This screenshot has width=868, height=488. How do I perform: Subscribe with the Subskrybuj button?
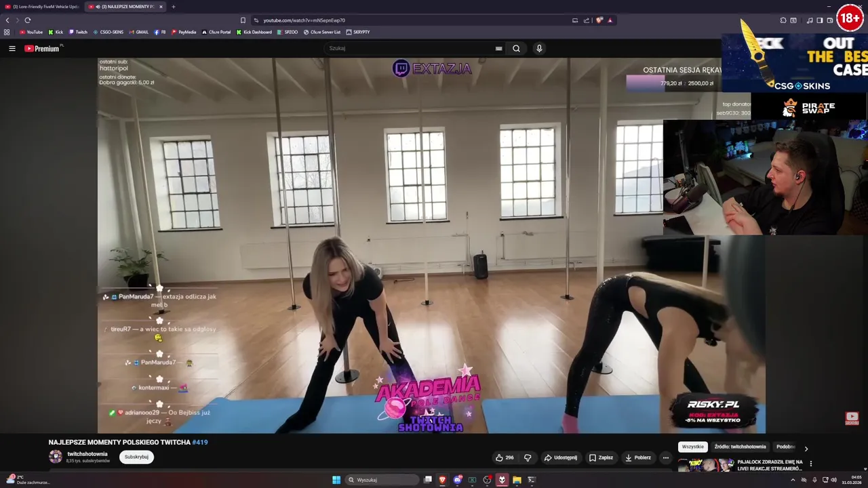[136, 457]
